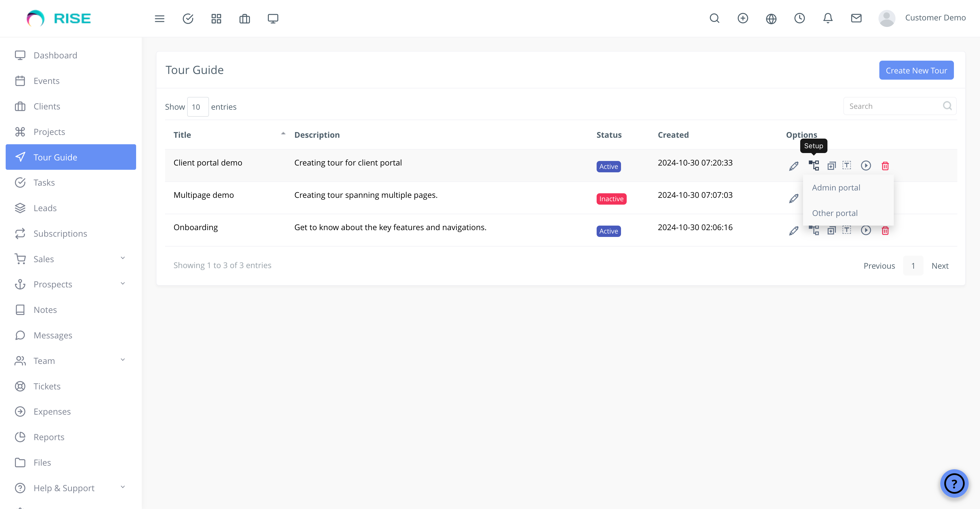Toggle the Inactive badge for Multipage demo
980x509 pixels.
(611, 198)
